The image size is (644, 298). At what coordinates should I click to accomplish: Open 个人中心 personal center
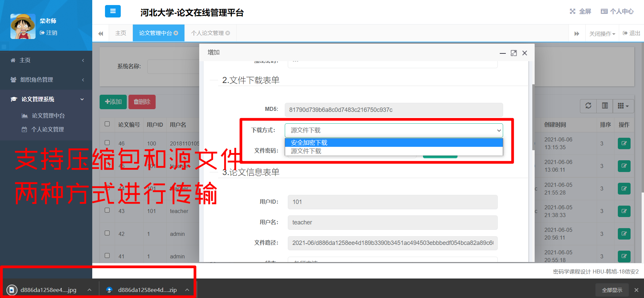point(617,11)
